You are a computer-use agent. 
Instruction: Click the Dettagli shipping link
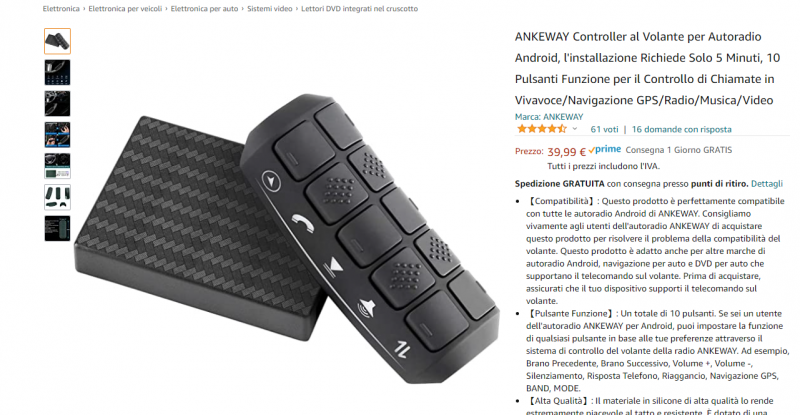[766, 183]
